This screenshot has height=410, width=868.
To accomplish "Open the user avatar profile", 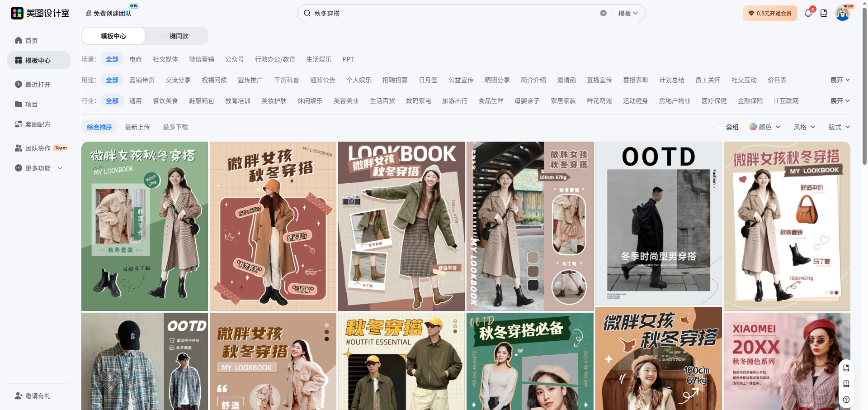I will tap(842, 13).
